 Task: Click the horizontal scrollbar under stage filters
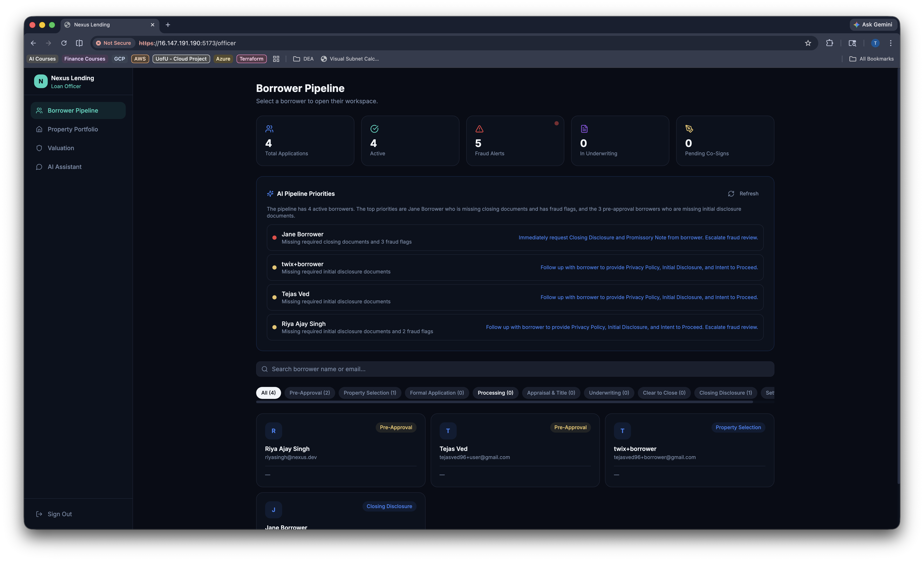click(x=504, y=402)
